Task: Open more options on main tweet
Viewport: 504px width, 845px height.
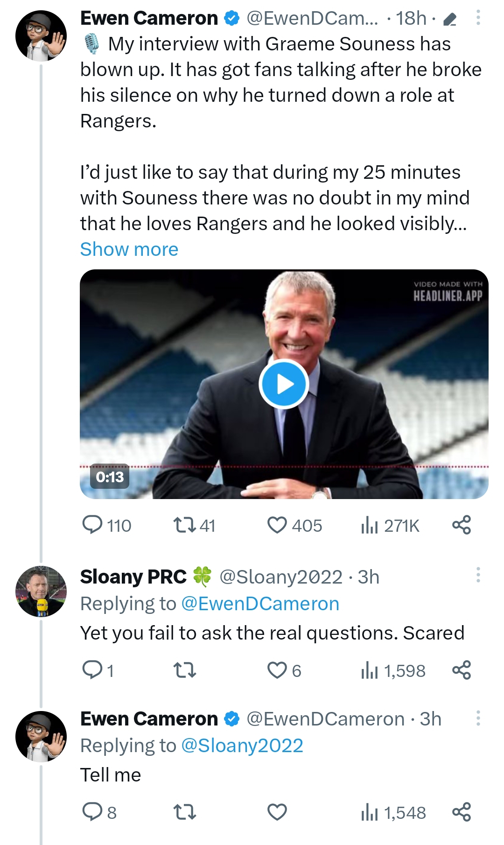Action: [x=478, y=18]
